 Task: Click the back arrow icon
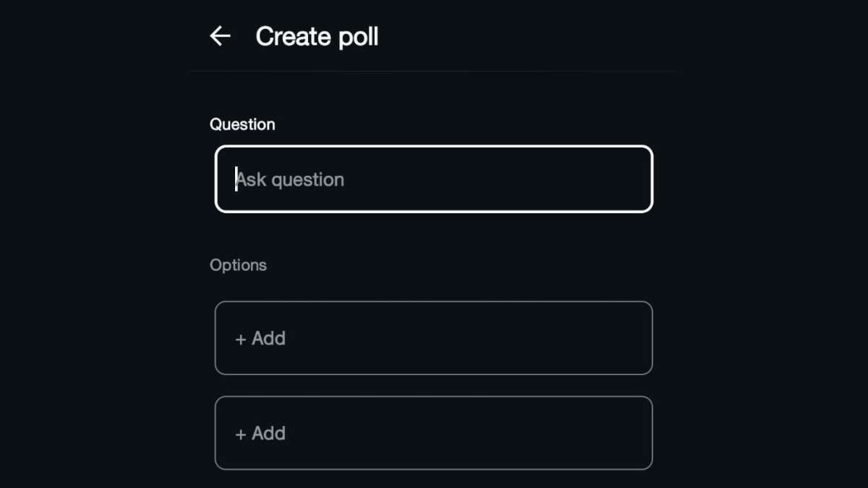click(220, 36)
